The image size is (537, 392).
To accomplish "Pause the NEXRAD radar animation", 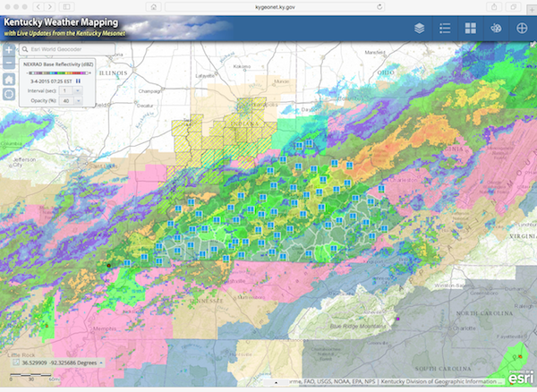I will click(x=78, y=81).
